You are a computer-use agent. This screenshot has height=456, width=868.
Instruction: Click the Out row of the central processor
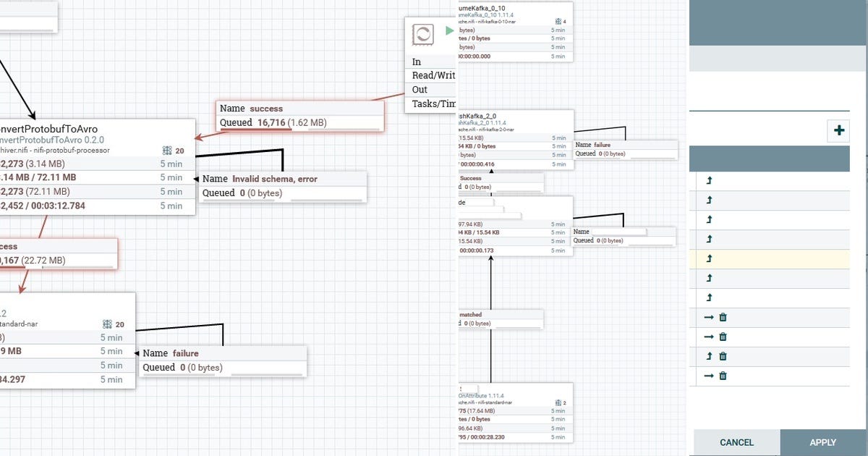[431, 90]
